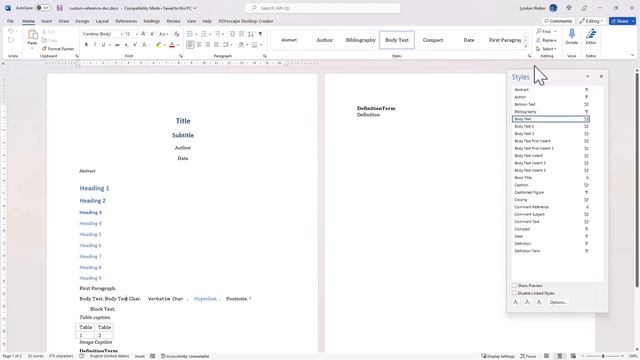Switch to Print Layout view in status bar
The width and height of the screenshot is (640, 360).
coord(560,356)
